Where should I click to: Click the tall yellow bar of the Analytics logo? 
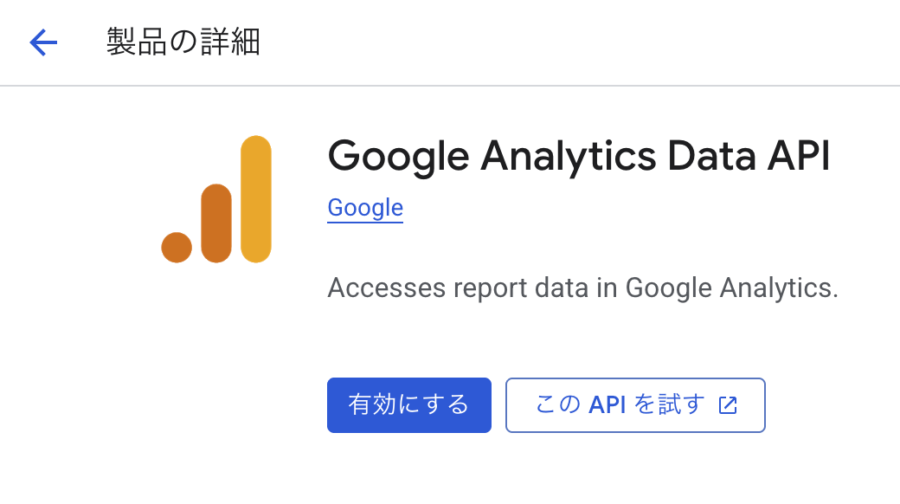coord(256,199)
